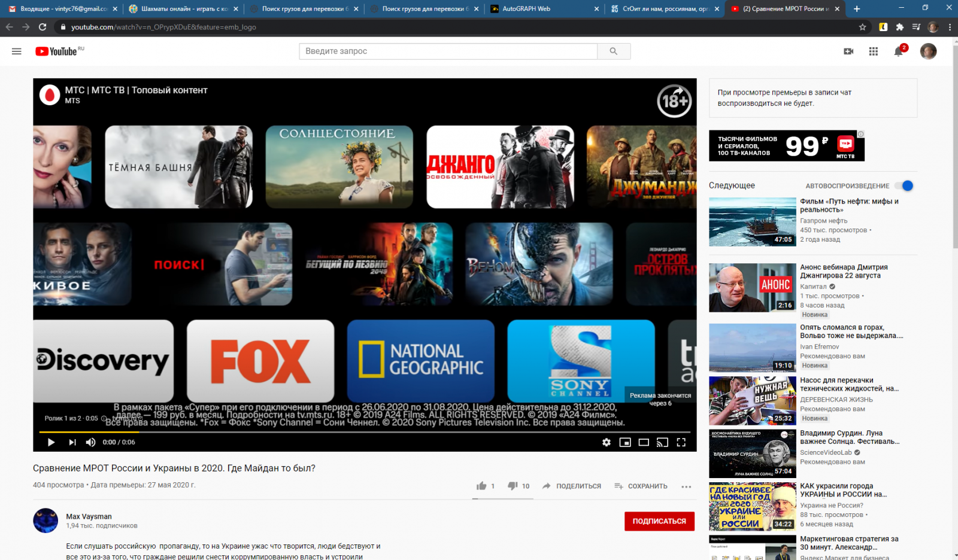Enter fullscreen mode
Viewport: 958px width, 560px height.
(x=681, y=442)
